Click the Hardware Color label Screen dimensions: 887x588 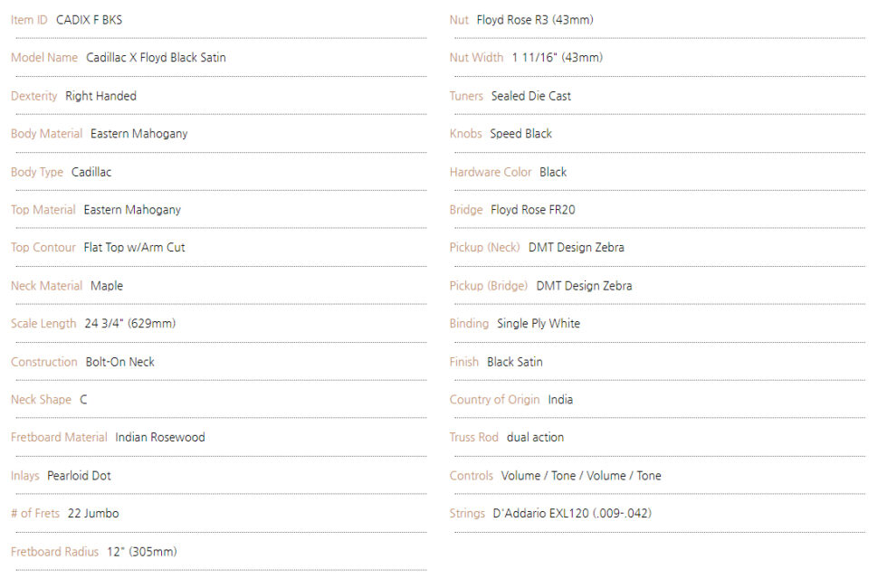tap(491, 172)
